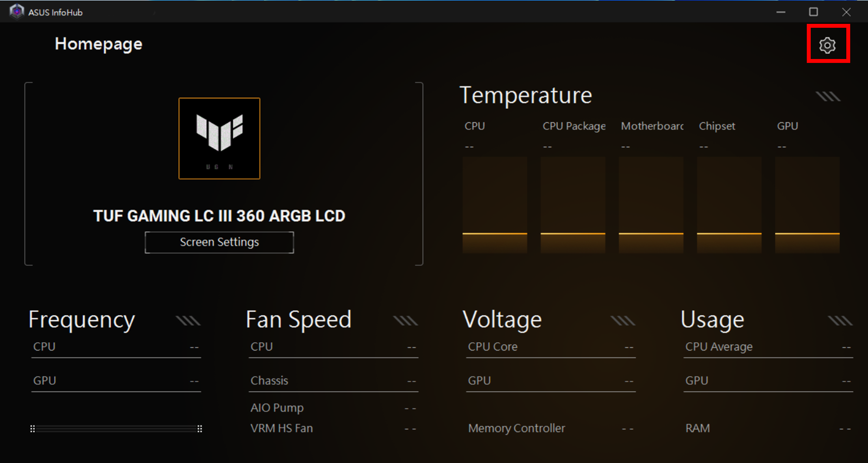Click the Fan Speed heading
Screen dimensions: 868x463
(299, 320)
